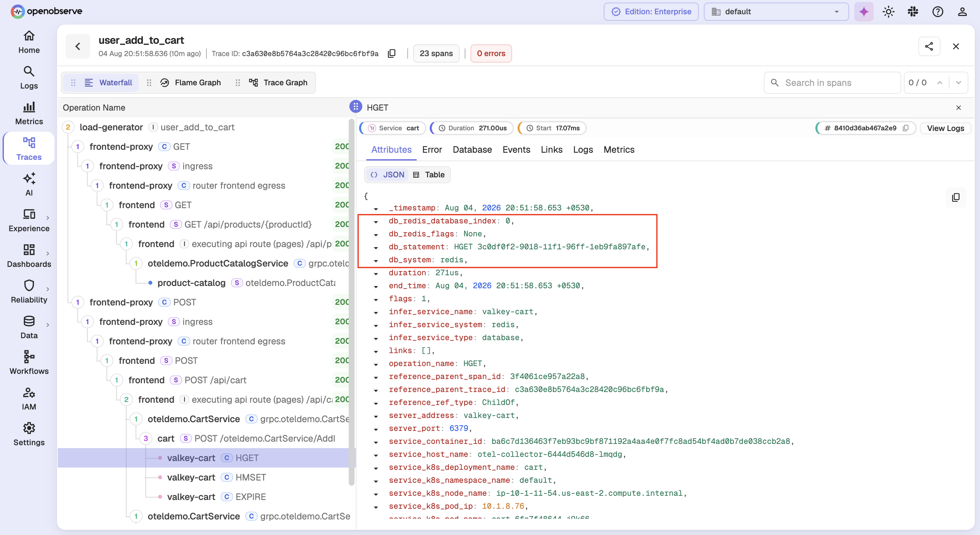Open IAM in the sidebar

coord(29,398)
